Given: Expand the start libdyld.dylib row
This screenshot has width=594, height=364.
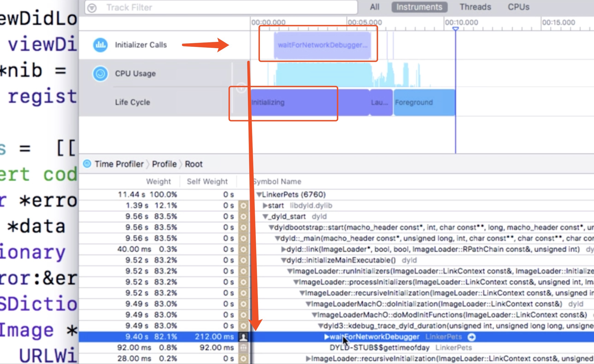Looking at the screenshot, I should (265, 206).
